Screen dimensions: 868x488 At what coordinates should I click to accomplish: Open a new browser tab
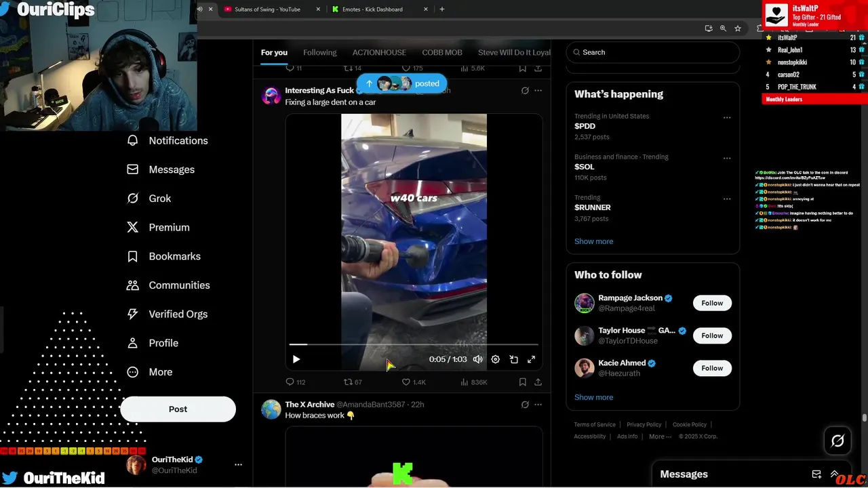442,9
